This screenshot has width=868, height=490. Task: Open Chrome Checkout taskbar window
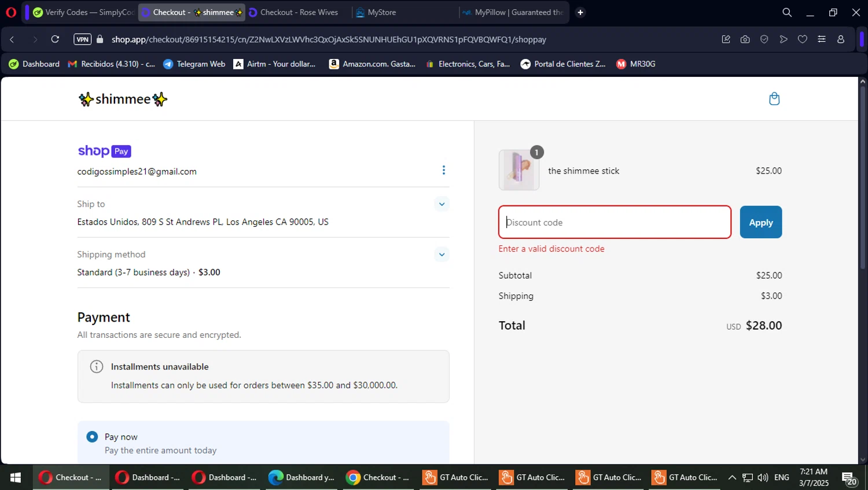[x=378, y=477]
